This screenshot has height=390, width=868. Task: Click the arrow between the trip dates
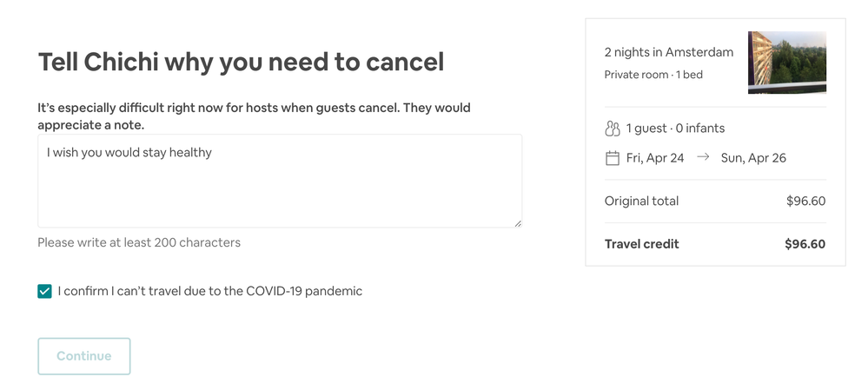click(x=703, y=157)
